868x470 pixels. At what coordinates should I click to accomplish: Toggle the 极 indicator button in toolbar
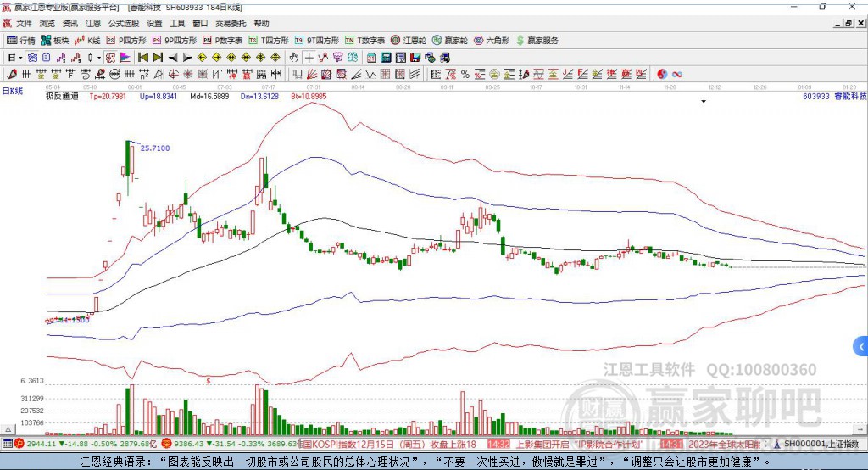pyautogui.click(x=110, y=58)
